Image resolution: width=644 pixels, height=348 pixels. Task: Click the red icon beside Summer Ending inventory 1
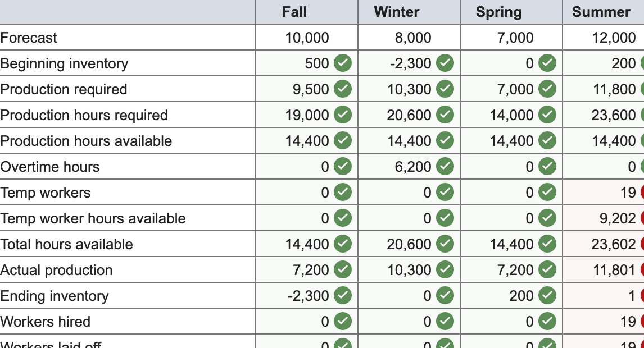[x=641, y=296]
